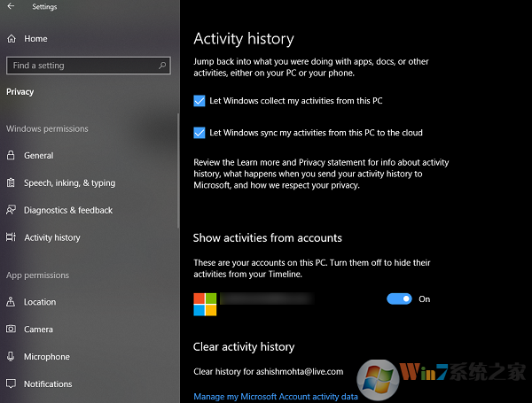Click the Microsoft account logo

pyautogui.click(x=205, y=305)
